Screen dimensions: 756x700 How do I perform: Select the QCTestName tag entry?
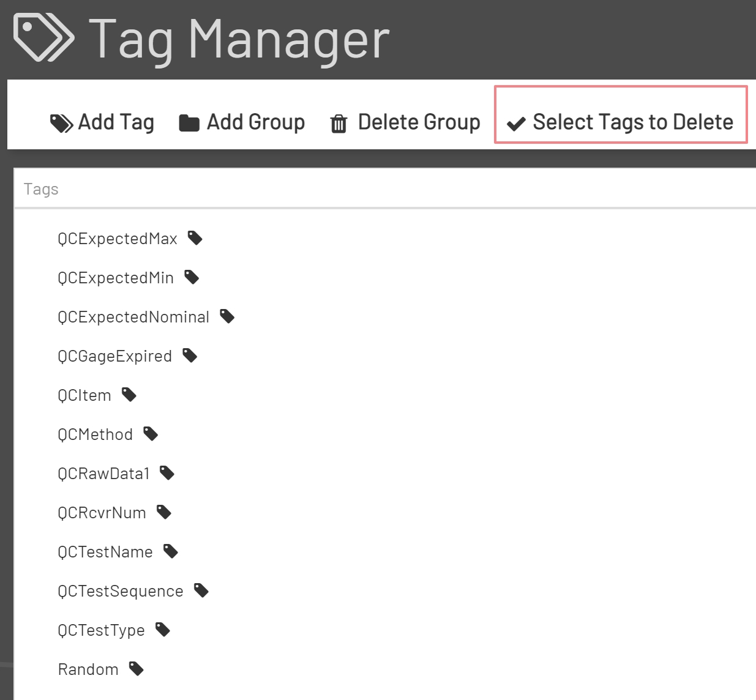pyautogui.click(x=105, y=551)
